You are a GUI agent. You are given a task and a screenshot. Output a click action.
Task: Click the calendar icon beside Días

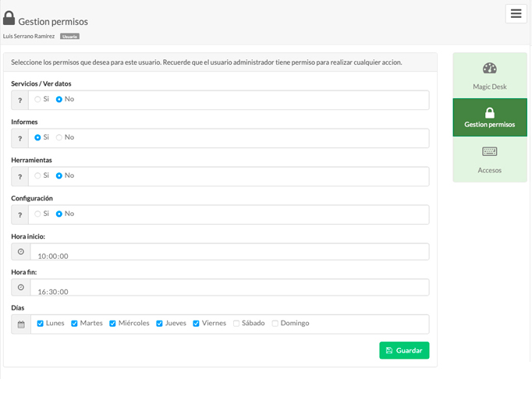(x=21, y=324)
